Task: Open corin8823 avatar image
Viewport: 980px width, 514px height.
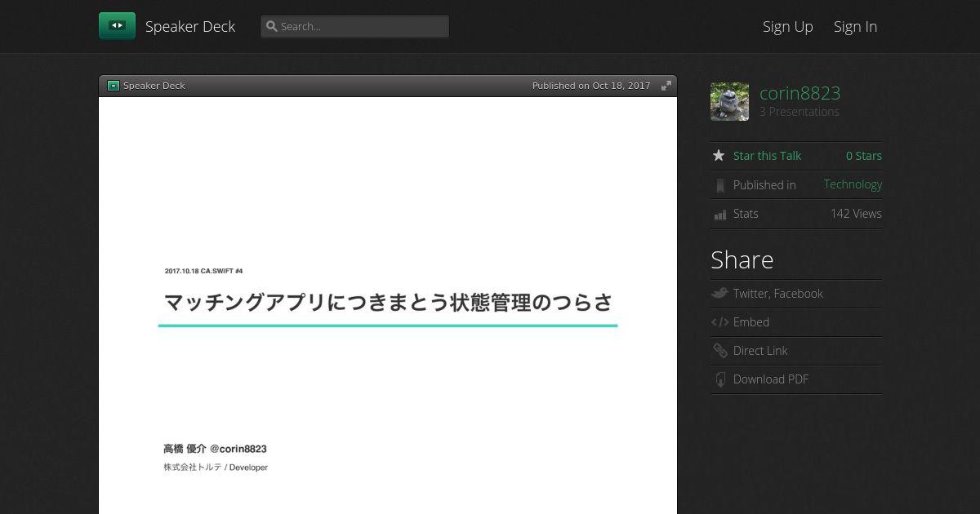Action: point(729,101)
